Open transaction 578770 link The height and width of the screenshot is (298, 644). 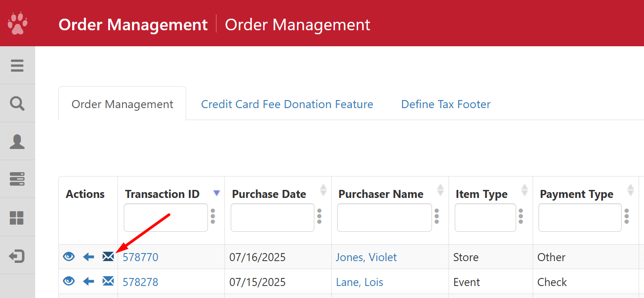141,257
